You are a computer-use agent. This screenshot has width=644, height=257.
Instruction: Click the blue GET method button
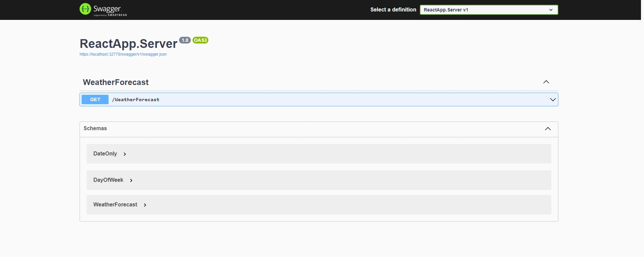coord(95,99)
